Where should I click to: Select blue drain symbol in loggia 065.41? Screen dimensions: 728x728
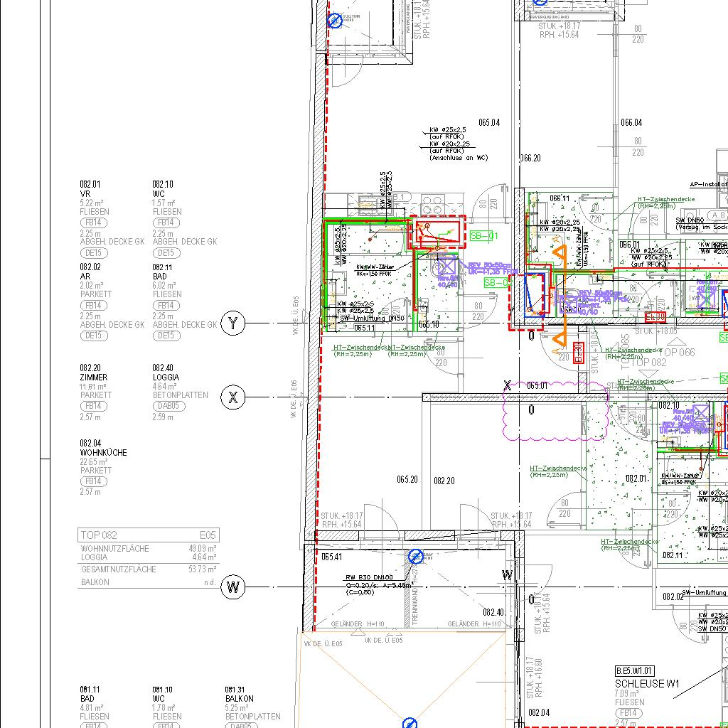(416, 556)
